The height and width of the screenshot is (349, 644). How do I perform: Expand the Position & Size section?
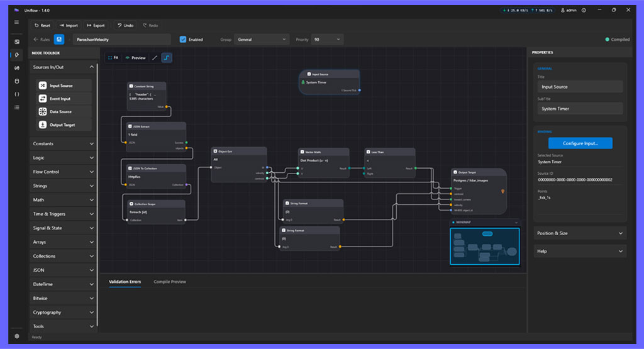(580, 233)
